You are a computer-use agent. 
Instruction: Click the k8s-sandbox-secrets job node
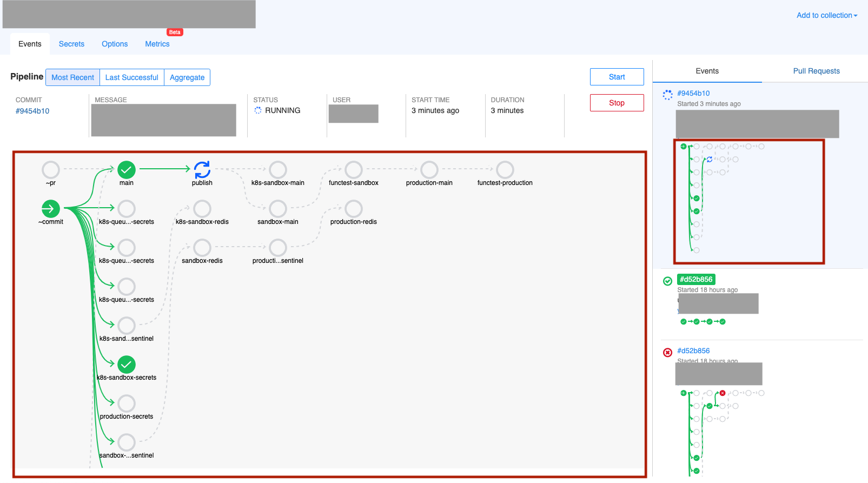click(127, 364)
